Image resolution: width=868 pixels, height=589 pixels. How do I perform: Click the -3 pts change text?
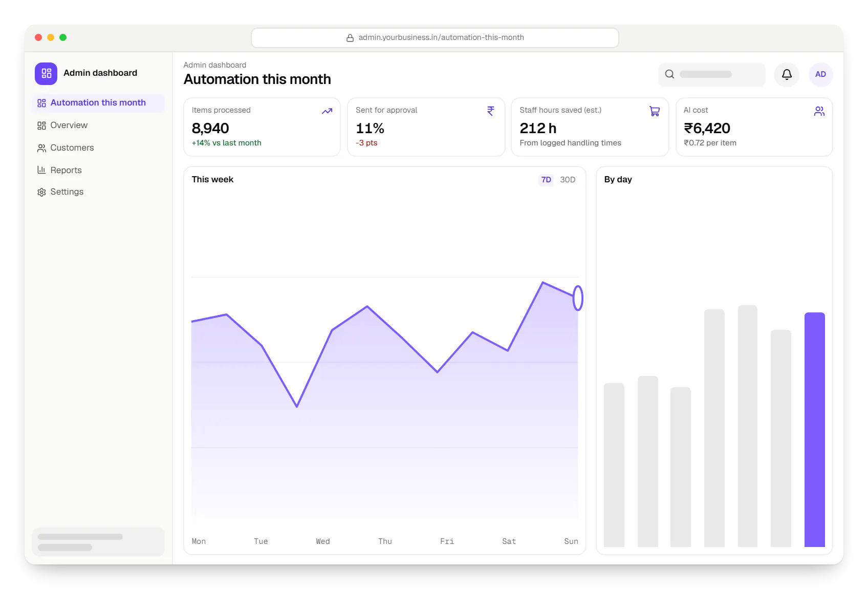pos(366,143)
